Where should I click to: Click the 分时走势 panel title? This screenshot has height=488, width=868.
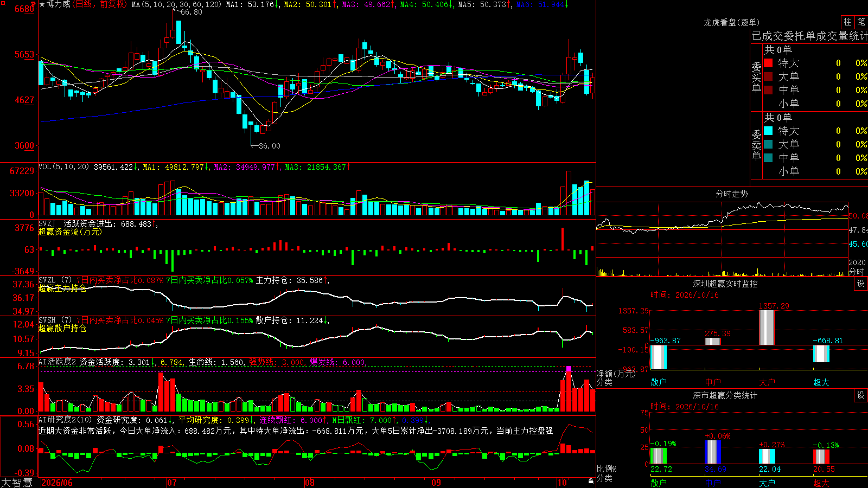[x=731, y=194]
